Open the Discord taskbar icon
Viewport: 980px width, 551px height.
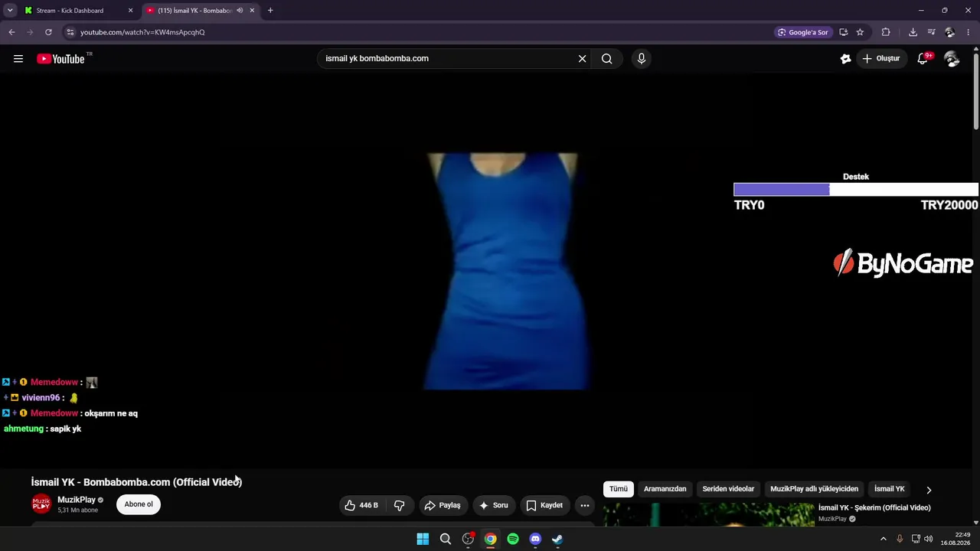click(x=535, y=540)
